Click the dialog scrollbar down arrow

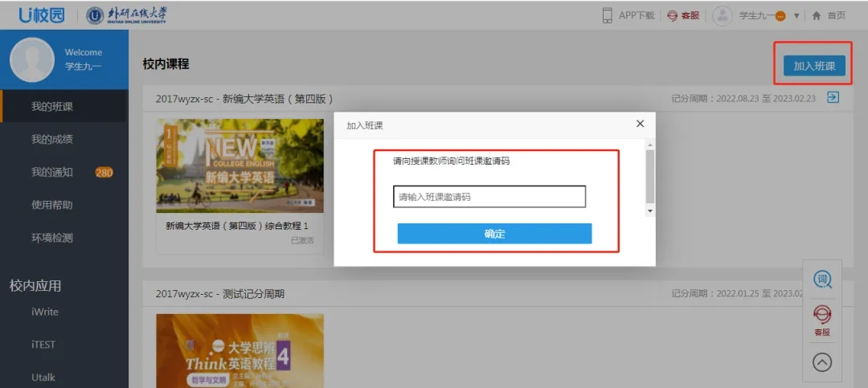[x=650, y=211]
